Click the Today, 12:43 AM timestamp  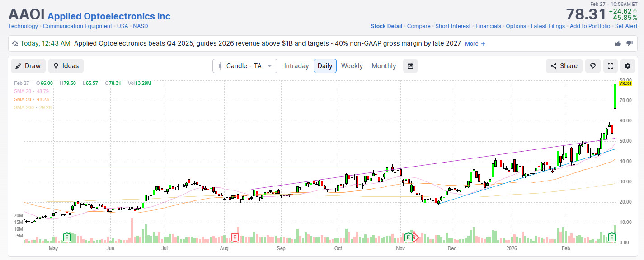click(46, 44)
